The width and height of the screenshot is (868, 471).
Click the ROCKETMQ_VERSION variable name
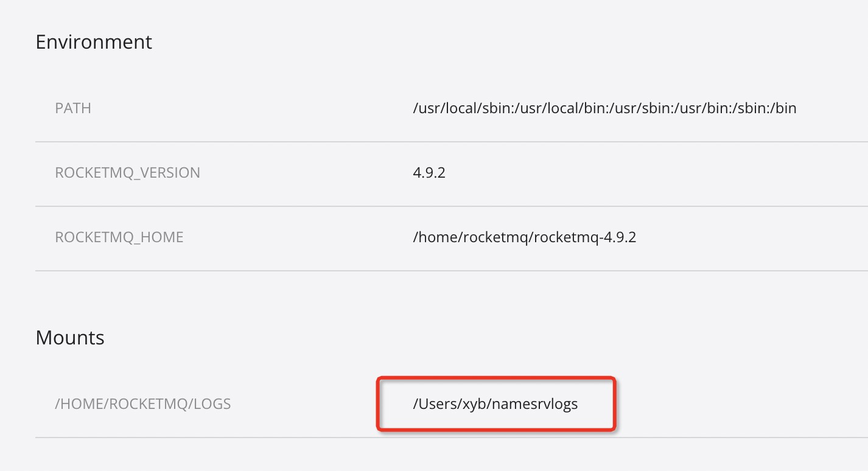tap(128, 172)
